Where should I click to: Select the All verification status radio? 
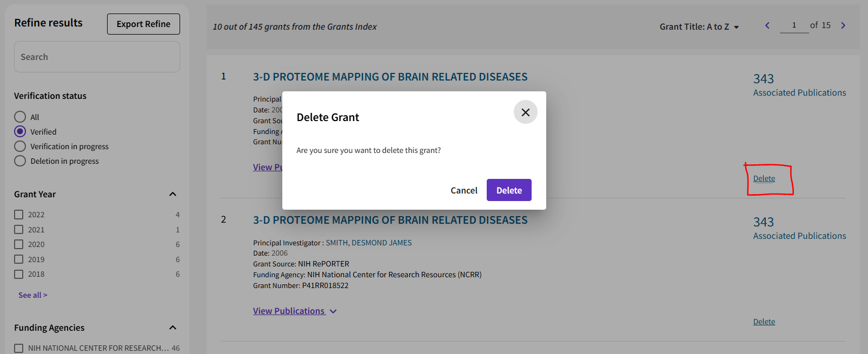20,117
